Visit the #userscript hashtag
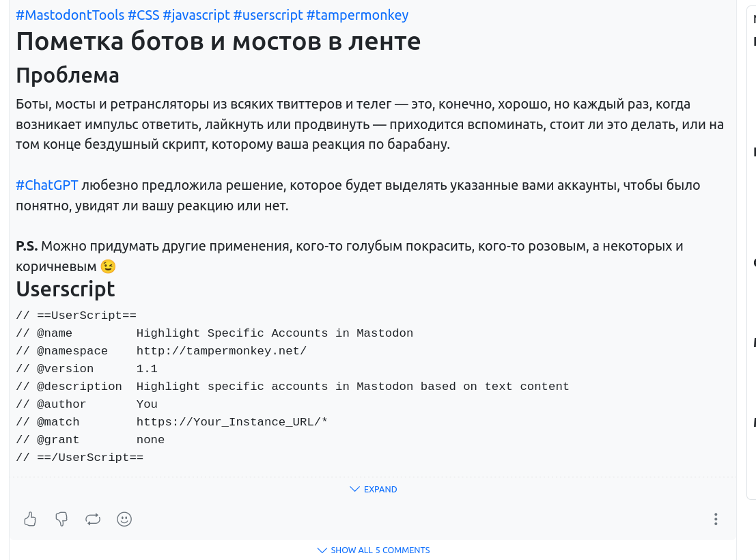The width and height of the screenshot is (756, 560). point(268,15)
